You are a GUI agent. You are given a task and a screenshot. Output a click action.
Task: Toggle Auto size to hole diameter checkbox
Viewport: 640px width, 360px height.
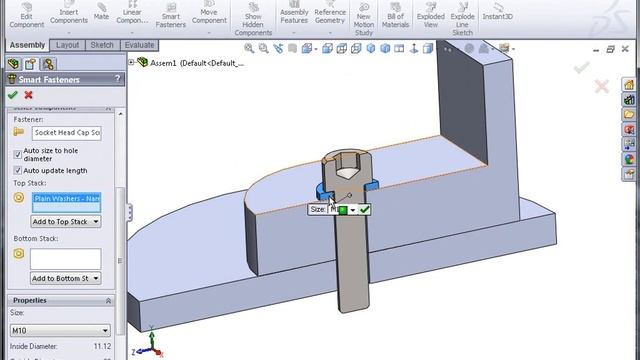(18, 155)
